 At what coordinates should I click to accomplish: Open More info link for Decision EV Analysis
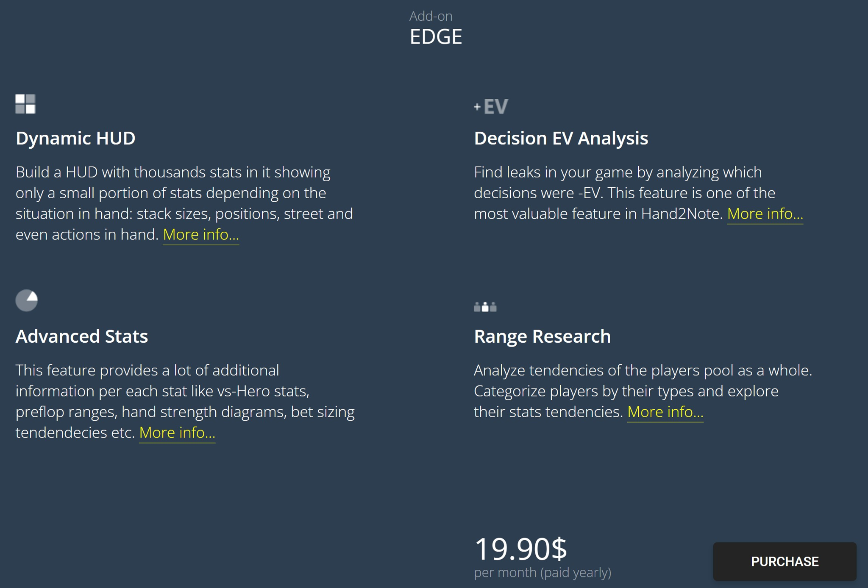point(765,214)
